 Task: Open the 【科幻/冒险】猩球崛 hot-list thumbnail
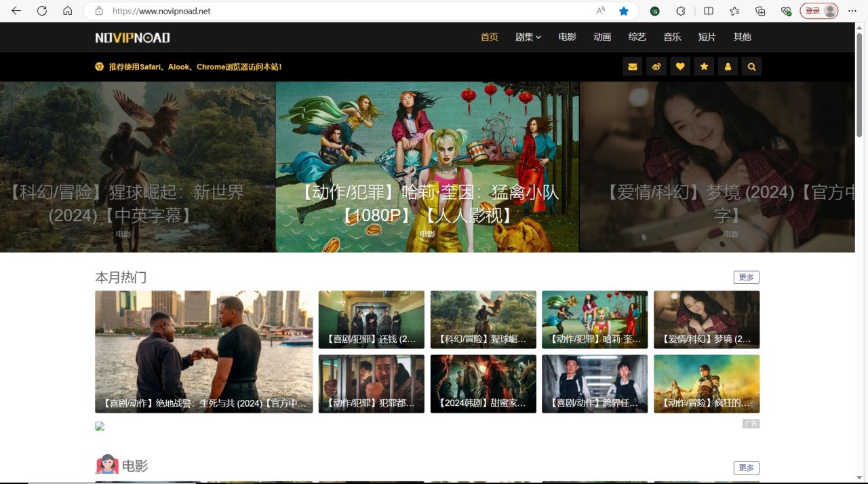pyautogui.click(x=484, y=320)
